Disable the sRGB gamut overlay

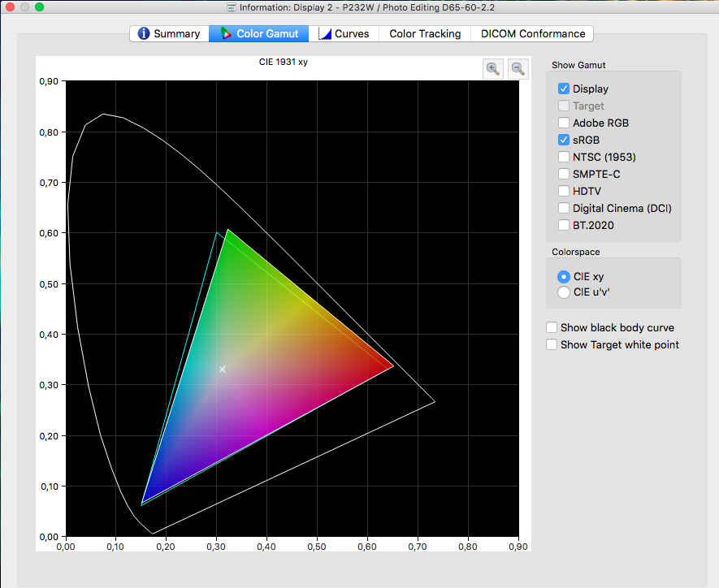point(564,140)
